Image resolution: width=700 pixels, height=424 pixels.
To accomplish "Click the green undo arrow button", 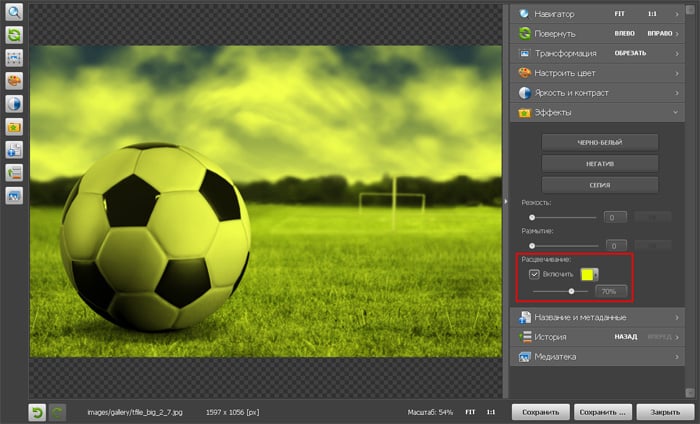I will (x=37, y=411).
